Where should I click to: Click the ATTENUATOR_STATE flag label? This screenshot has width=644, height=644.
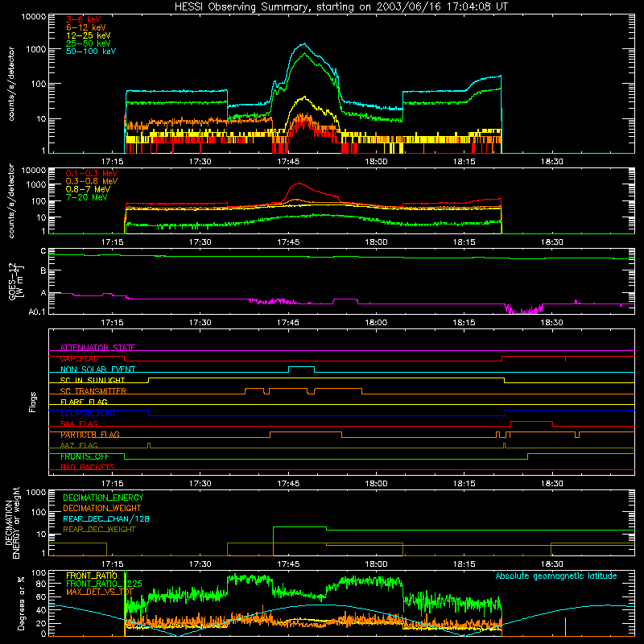pos(97,348)
